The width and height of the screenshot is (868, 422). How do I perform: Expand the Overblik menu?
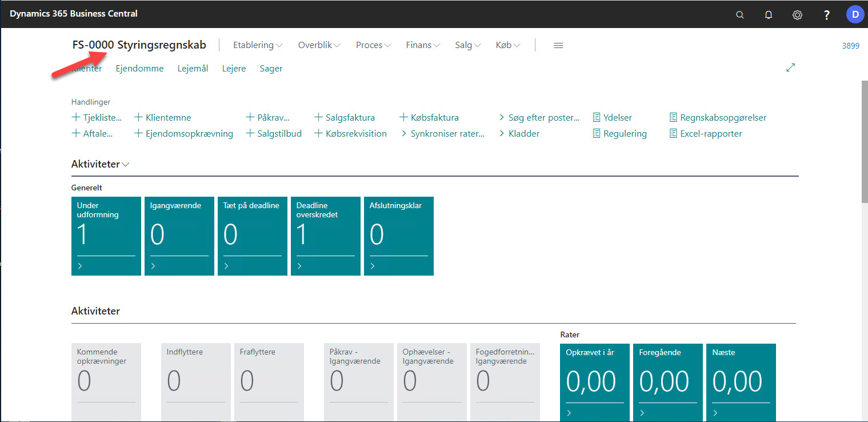point(319,45)
